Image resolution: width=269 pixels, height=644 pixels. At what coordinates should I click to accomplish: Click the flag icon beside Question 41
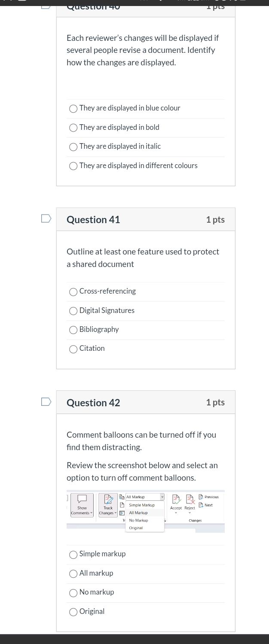46,218
